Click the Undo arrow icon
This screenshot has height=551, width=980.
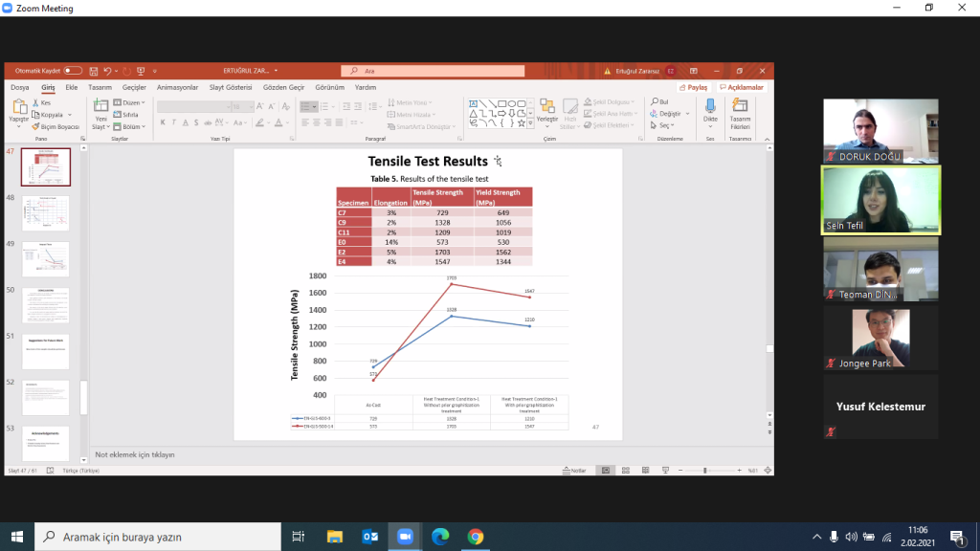[x=106, y=71]
